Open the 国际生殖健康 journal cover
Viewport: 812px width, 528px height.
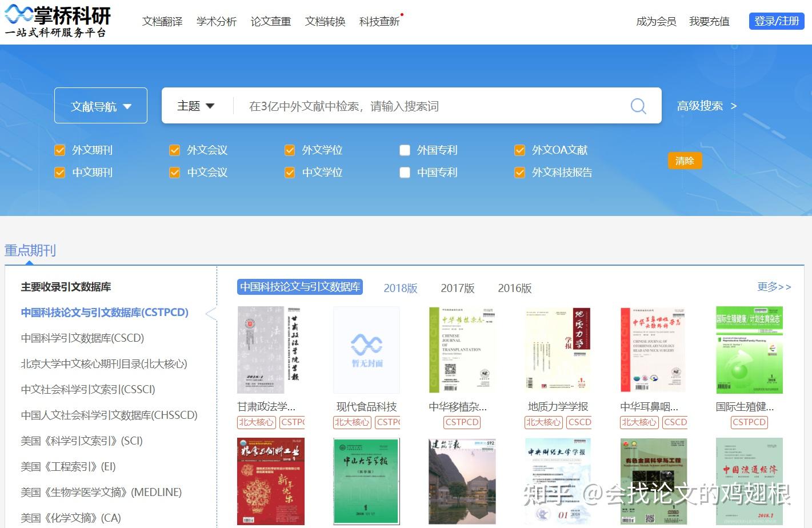coord(749,350)
